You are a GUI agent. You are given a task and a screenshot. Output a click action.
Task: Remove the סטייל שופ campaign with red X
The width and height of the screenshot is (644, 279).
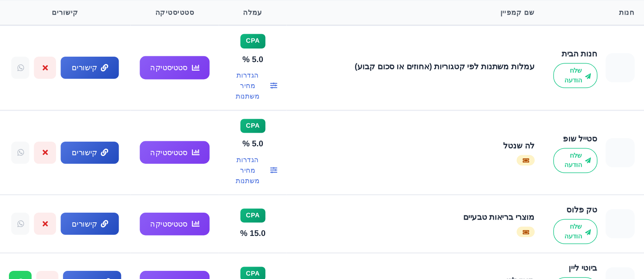click(x=45, y=152)
